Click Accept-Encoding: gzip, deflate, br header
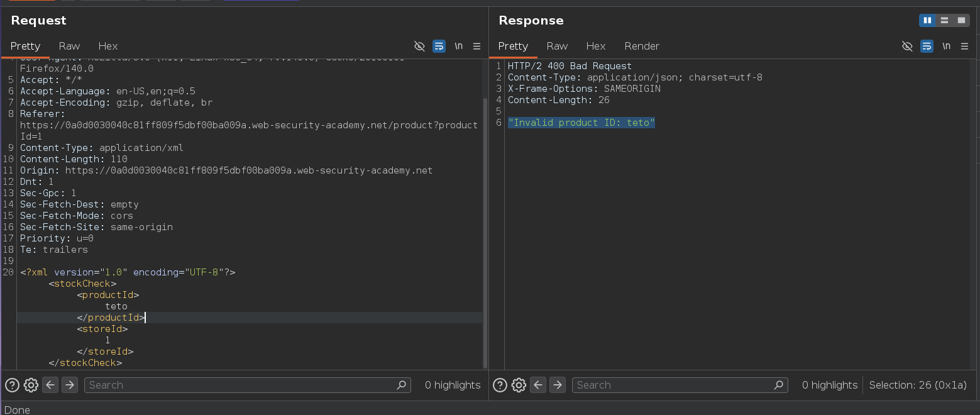980x415 pixels. 116,102
